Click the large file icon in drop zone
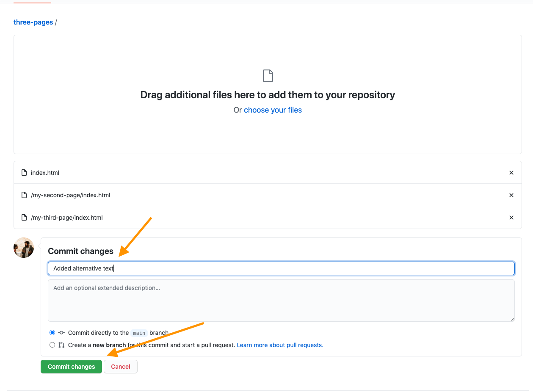 [268, 76]
